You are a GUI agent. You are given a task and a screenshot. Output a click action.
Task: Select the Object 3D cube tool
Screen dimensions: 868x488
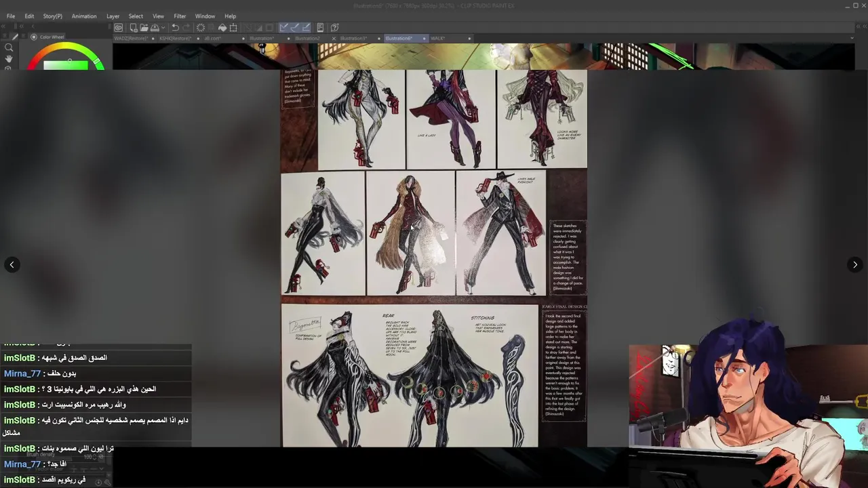point(9,68)
